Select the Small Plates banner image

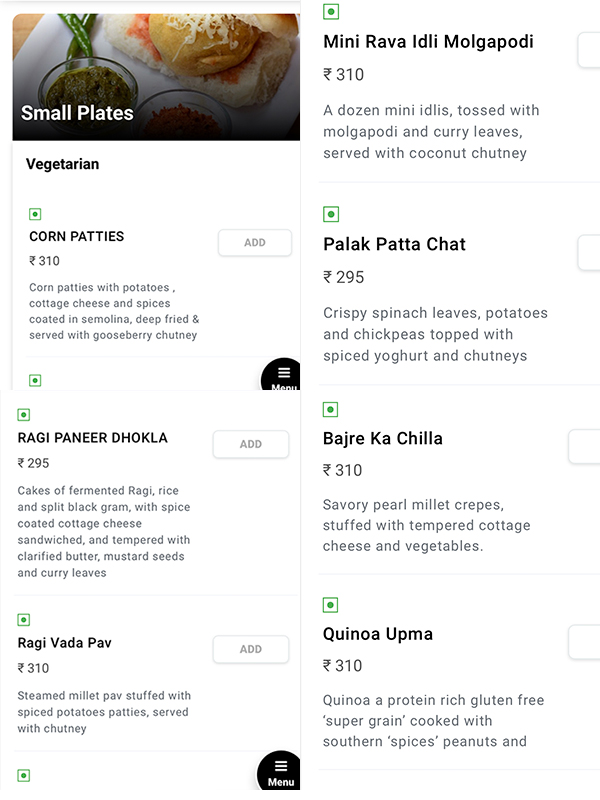(x=156, y=77)
